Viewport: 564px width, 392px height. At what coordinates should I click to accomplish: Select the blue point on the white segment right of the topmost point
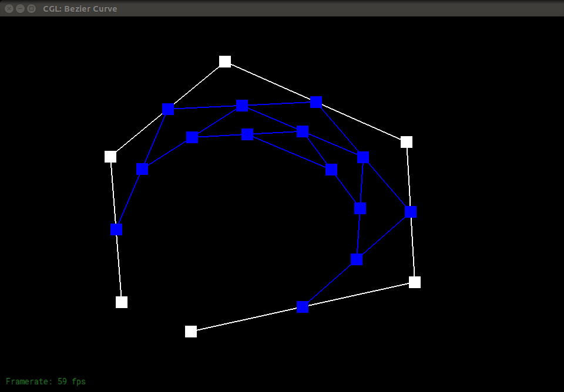[316, 102]
